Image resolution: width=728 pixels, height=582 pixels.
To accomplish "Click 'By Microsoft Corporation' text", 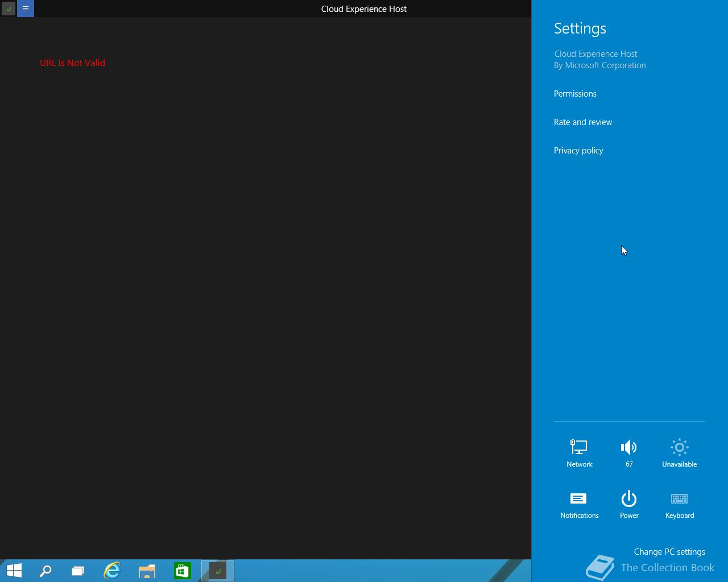I will click(600, 65).
